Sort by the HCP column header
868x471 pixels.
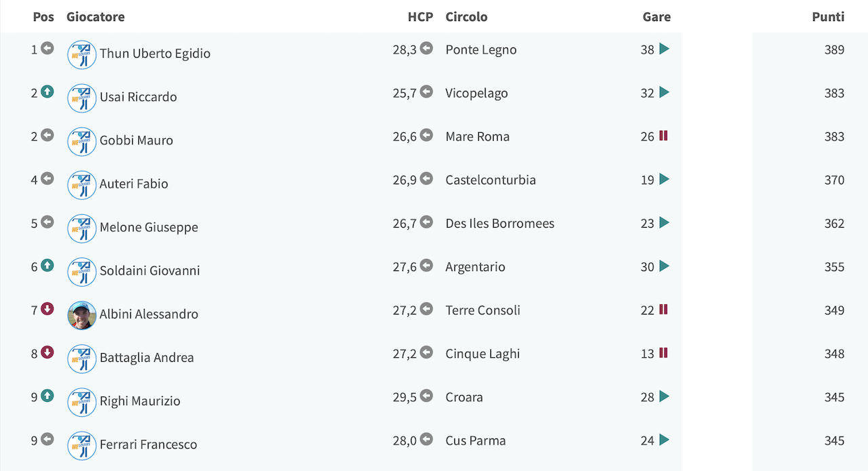(x=420, y=17)
